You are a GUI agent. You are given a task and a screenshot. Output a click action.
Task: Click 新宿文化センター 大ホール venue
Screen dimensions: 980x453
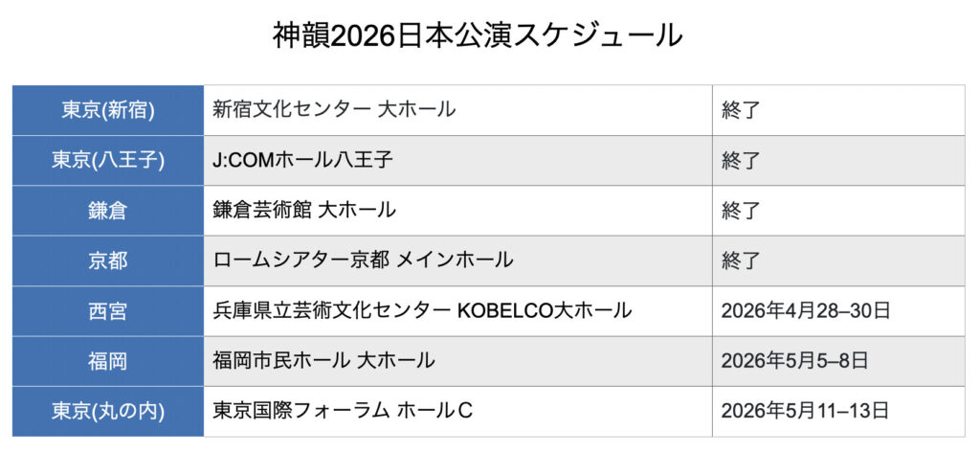tap(334, 109)
